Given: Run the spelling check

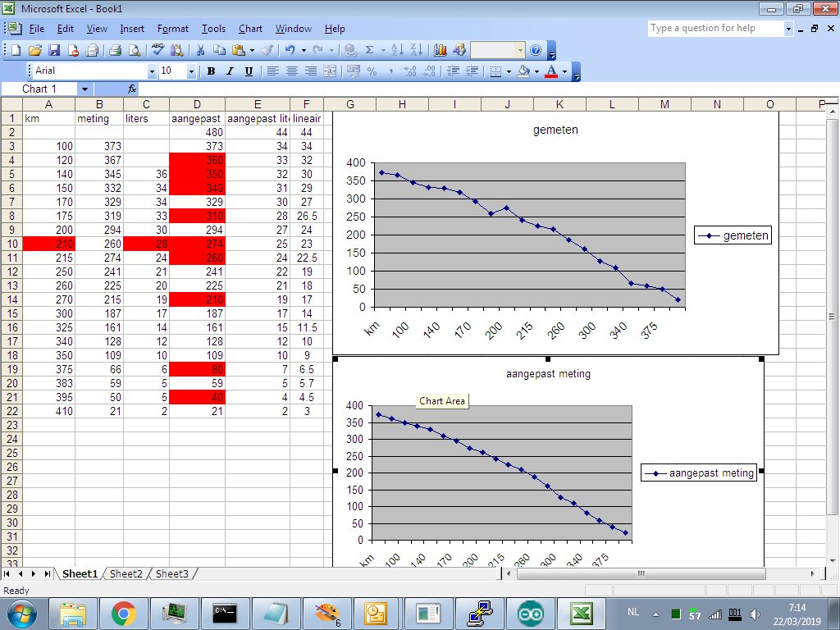Looking at the screenshot, I should point(157,50).
